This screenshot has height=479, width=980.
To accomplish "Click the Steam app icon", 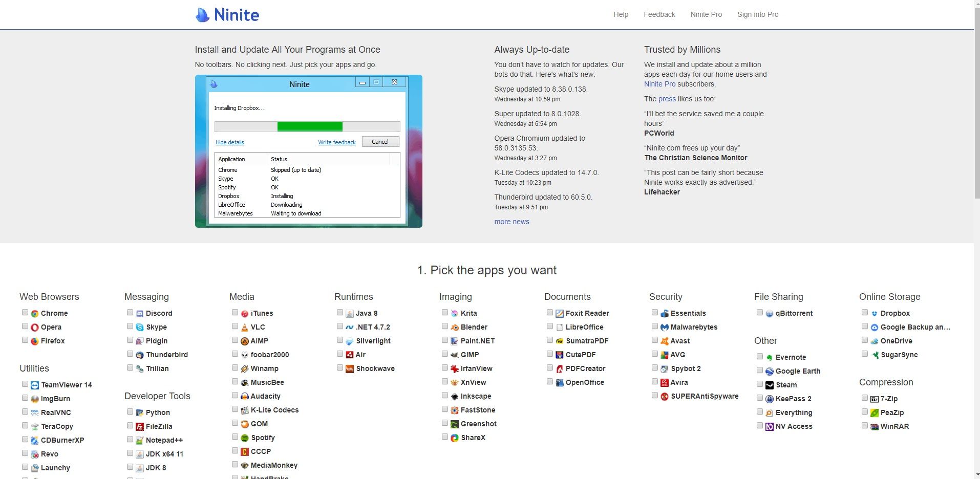I will click(770, 385).
